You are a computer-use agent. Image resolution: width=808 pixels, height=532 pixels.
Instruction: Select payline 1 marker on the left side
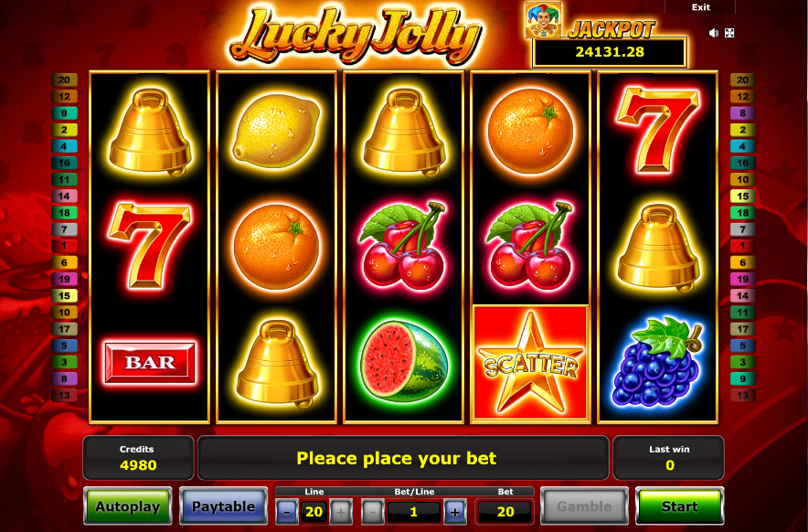[64, 246]
